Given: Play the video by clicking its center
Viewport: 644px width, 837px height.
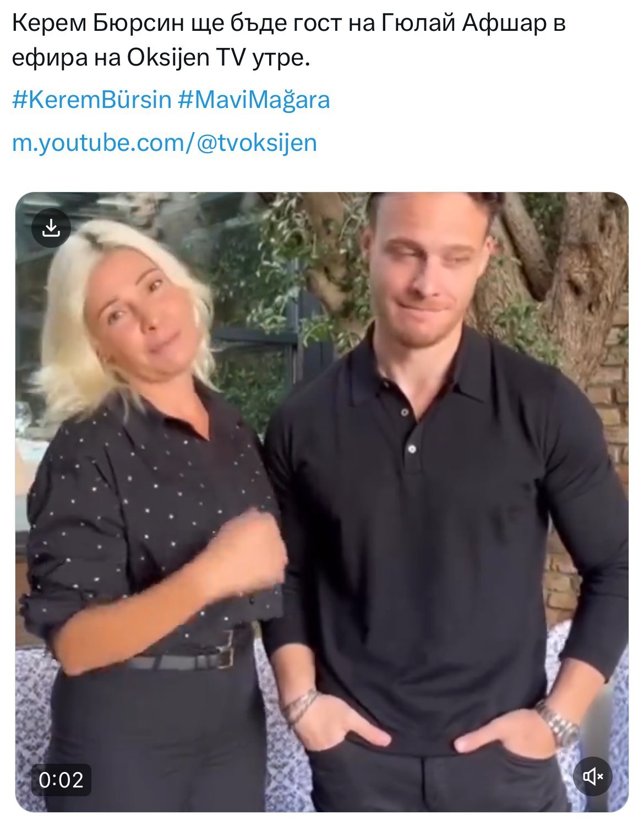Looking at the screenshot, I should click(x=322, y=502).
